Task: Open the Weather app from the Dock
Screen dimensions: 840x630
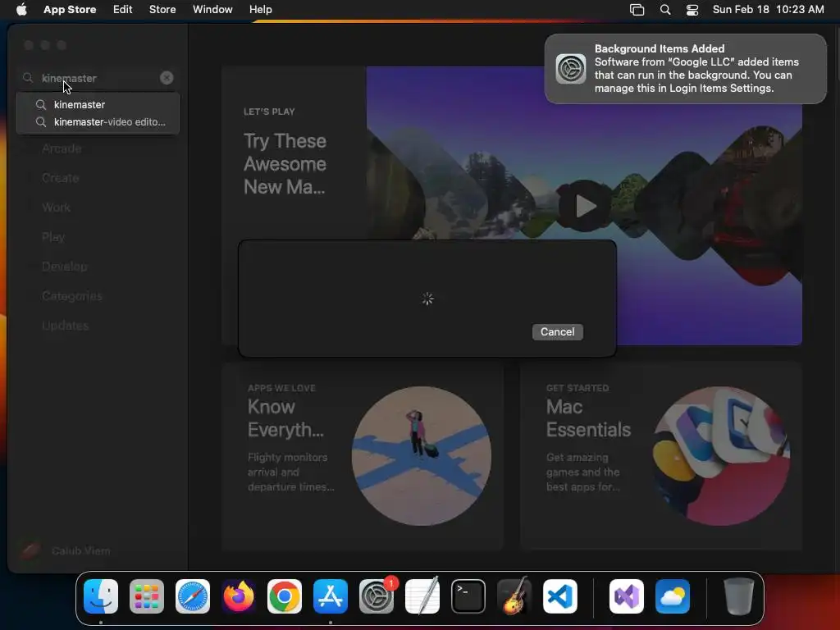Action: pos(673,596)
